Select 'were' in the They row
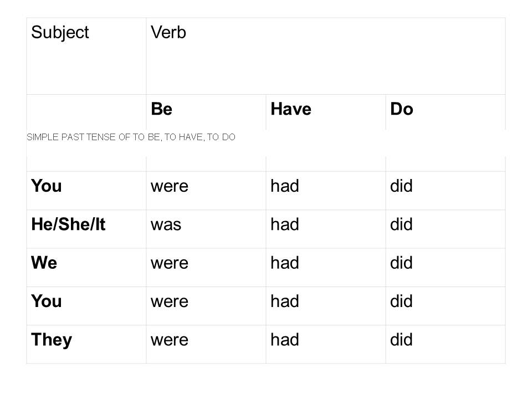The width and height of the screenshot is (532, 399). click(x=170, y=340)
